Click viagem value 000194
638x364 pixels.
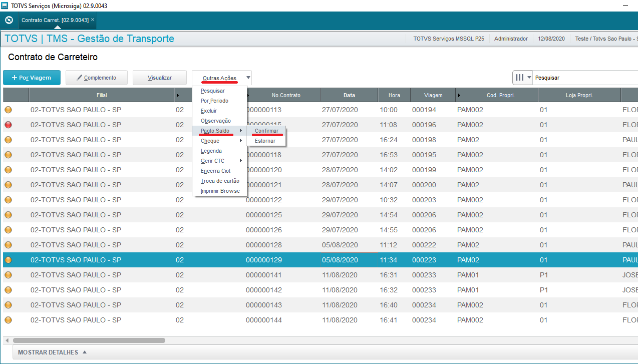[x=424, y=110]
